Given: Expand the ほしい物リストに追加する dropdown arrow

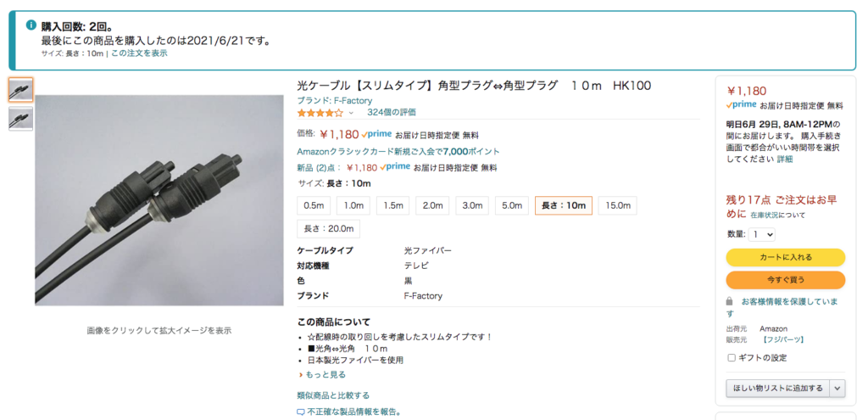Looking at the screenshot, I should (837, 389).
